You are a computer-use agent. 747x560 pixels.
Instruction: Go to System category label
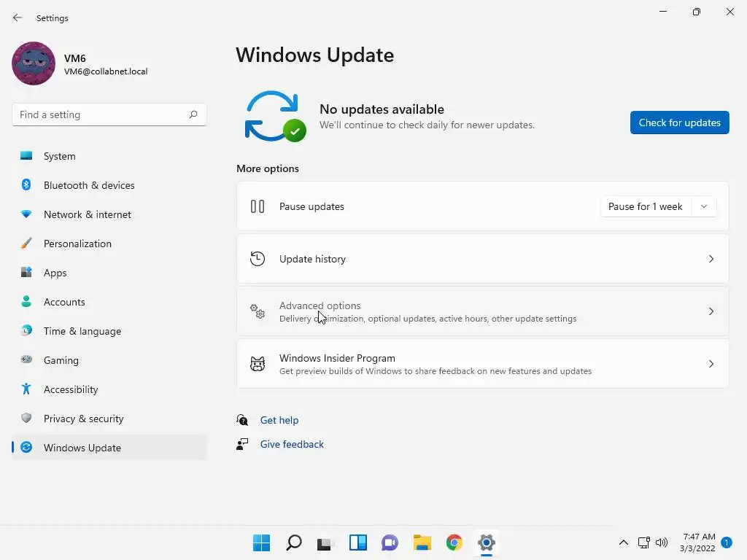tap(60, 156)
